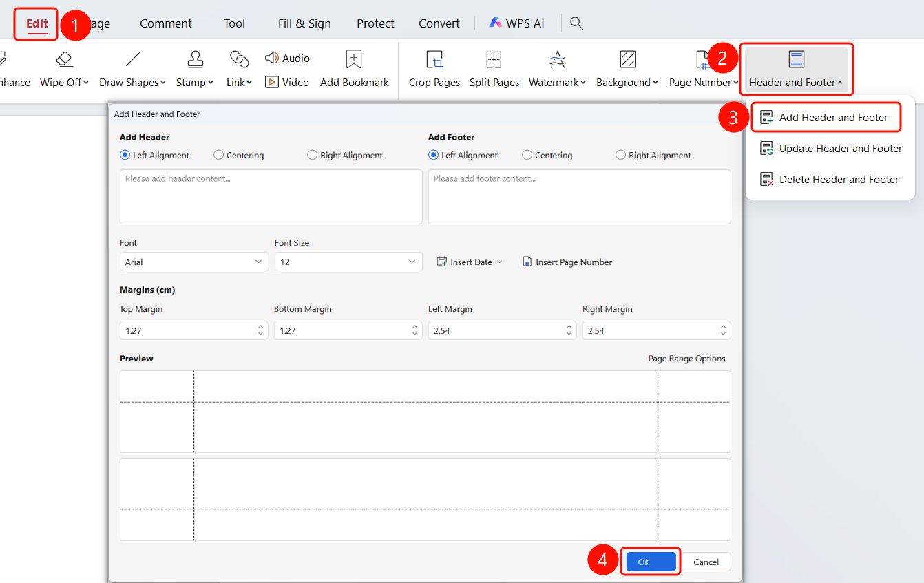Open Page Range Options

click(x=687, y=359)
